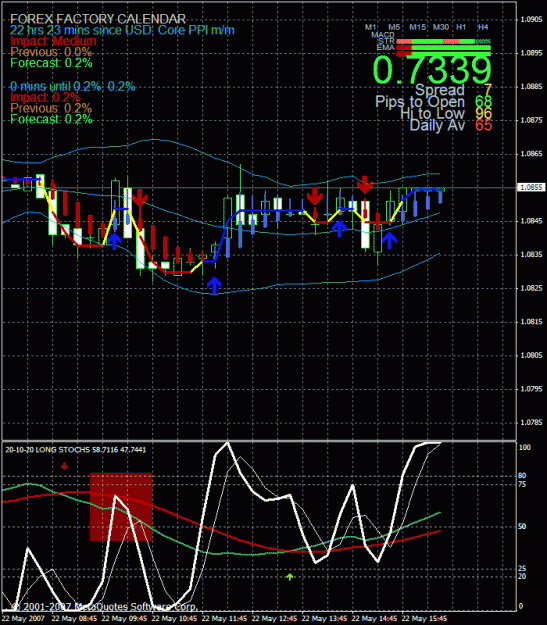The image size is (547, 625).
Task: Click the large green 0.7339 value
Action: click(432, 70)
